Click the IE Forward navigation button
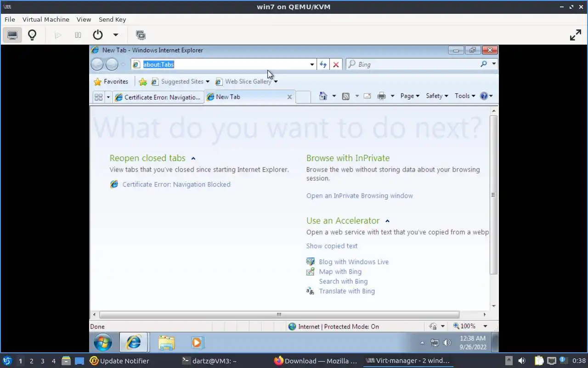This screenshot has height=368, width=588. tap(112, 64)
